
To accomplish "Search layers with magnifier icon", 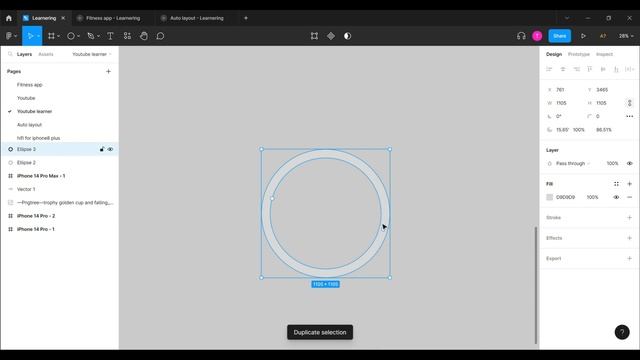I will point(10,54).
